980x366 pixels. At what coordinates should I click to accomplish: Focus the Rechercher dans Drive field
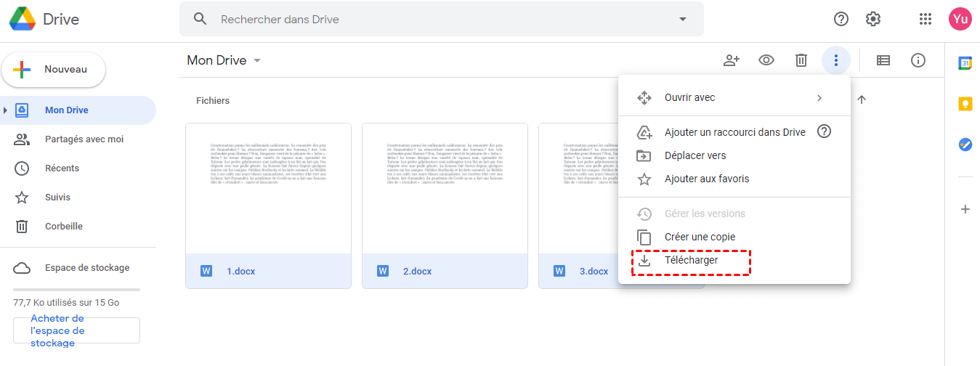[442, 19]
